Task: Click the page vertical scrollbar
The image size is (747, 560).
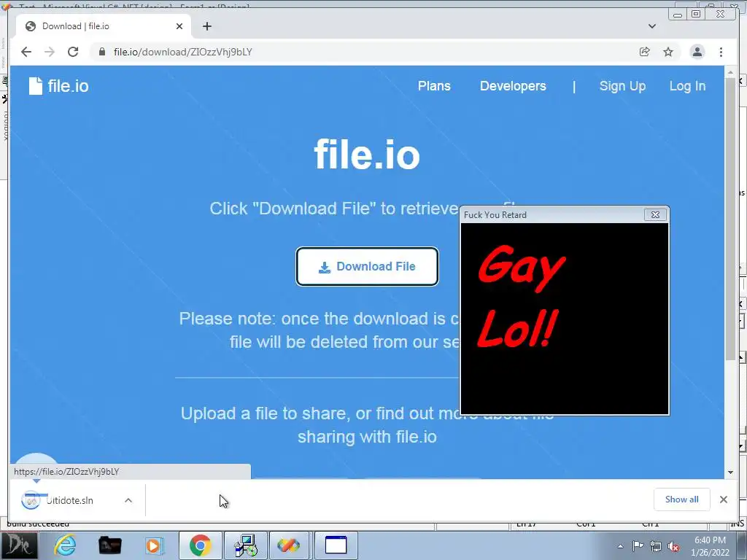Action: click(x=730, y=219)
